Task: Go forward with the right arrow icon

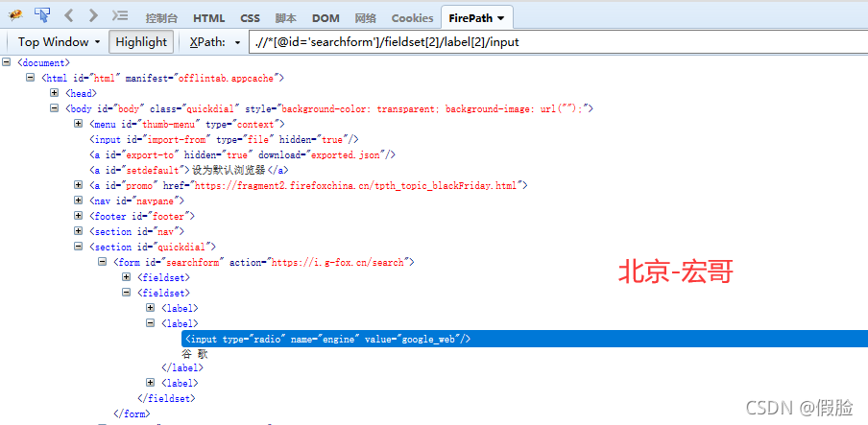Action: (93, 15)
